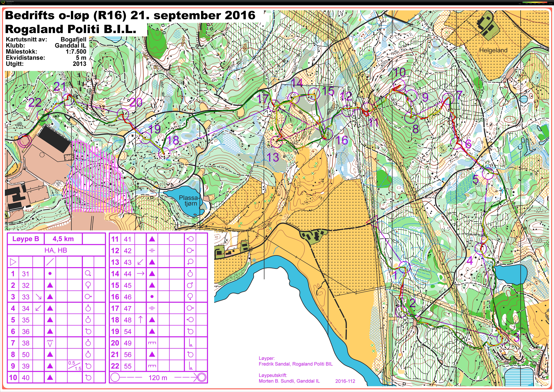Screen dimensions: 554x392
Task: Click control code 56 in row 21
Action: click(x=128, y=355)
